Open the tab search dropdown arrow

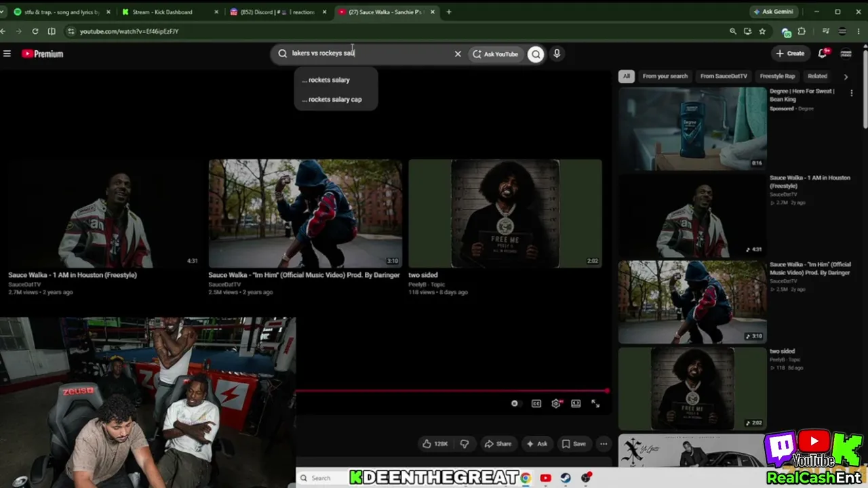(x=2, y=12)
